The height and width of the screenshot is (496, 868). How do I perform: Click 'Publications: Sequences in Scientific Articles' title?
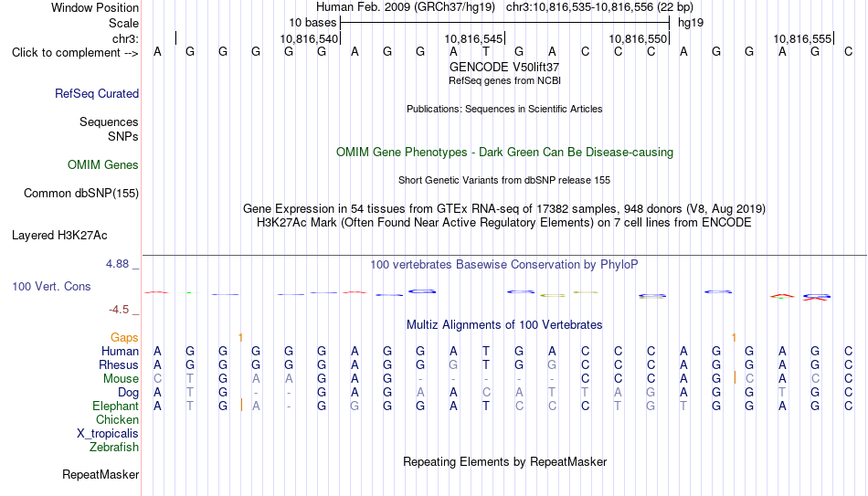[x=504, y=109]
